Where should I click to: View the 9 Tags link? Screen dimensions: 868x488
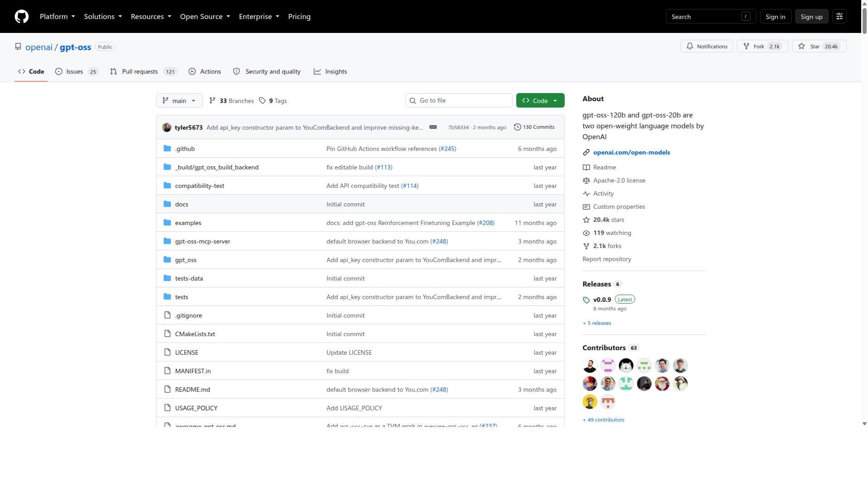pyautogui.click(x=273, y=101)
